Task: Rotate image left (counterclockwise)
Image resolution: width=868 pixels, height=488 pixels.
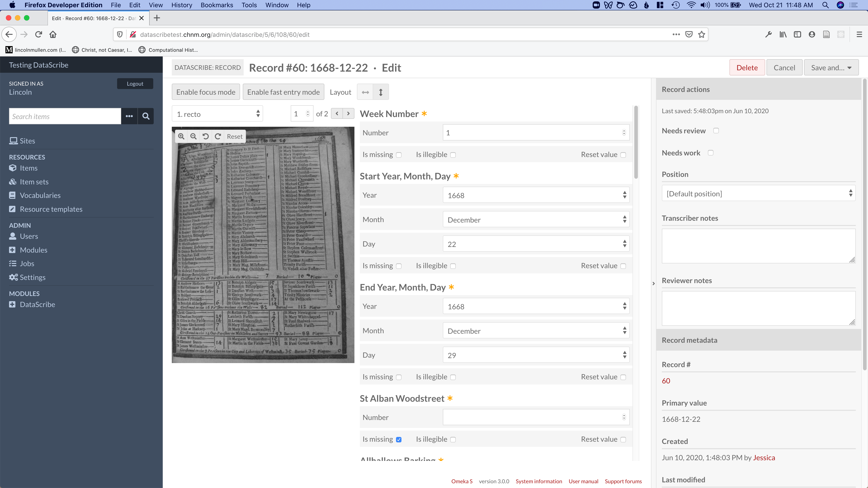Action: point(205,136)
